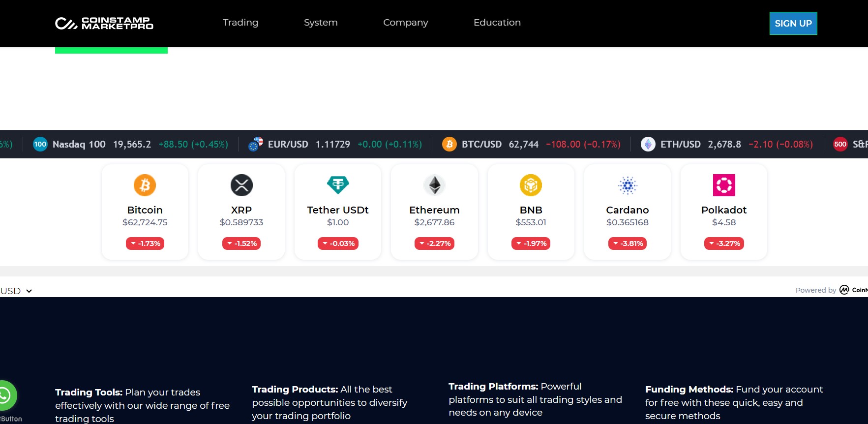Click the ETH/USD icon in ticker

[648, 144]
